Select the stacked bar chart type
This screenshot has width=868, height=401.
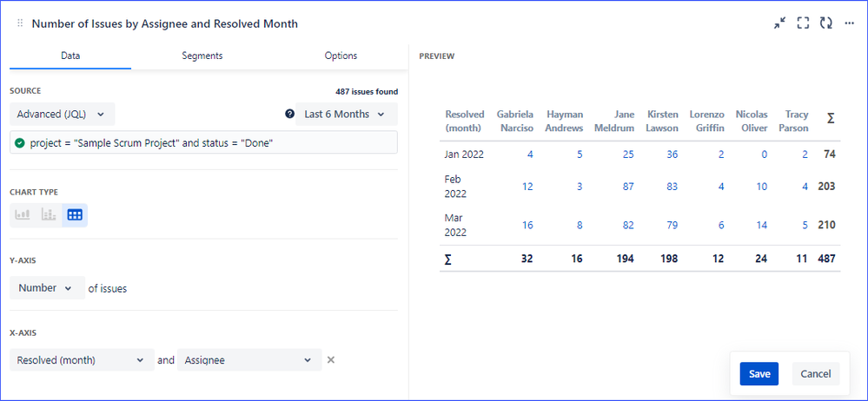pos(48,215)
